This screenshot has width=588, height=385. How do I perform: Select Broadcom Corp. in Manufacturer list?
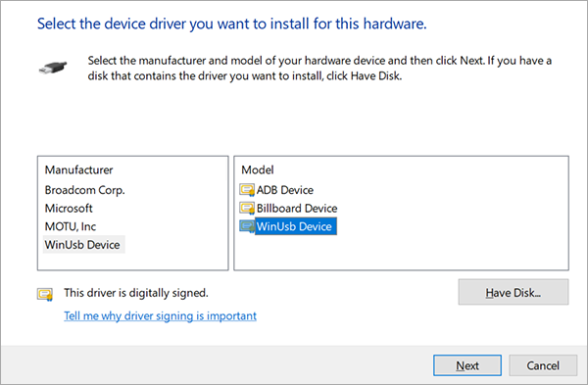click(84, 190)
